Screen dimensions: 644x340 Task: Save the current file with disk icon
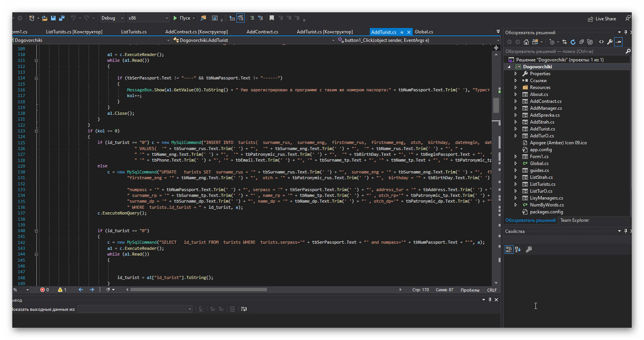click(53, 18)
